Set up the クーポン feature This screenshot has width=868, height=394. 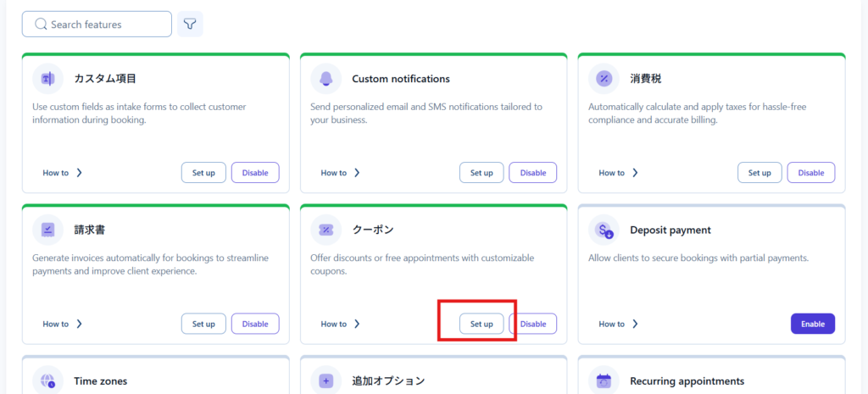pyautogui.click(x=481, y=324)
